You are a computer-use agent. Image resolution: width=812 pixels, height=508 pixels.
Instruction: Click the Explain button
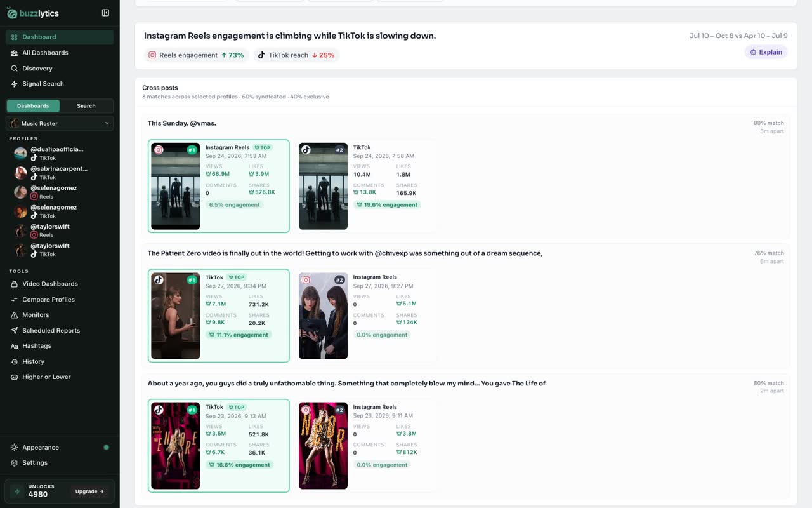(x=766, y=52)
